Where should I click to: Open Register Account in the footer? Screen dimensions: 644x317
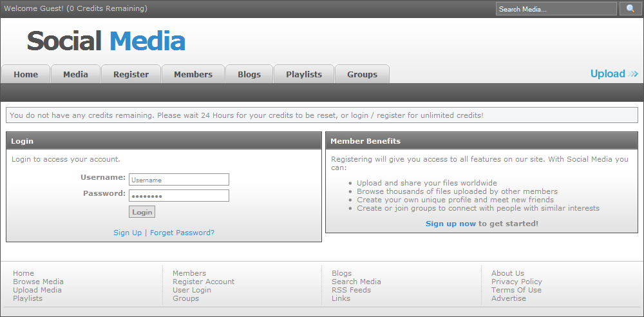tap(204, 282)
